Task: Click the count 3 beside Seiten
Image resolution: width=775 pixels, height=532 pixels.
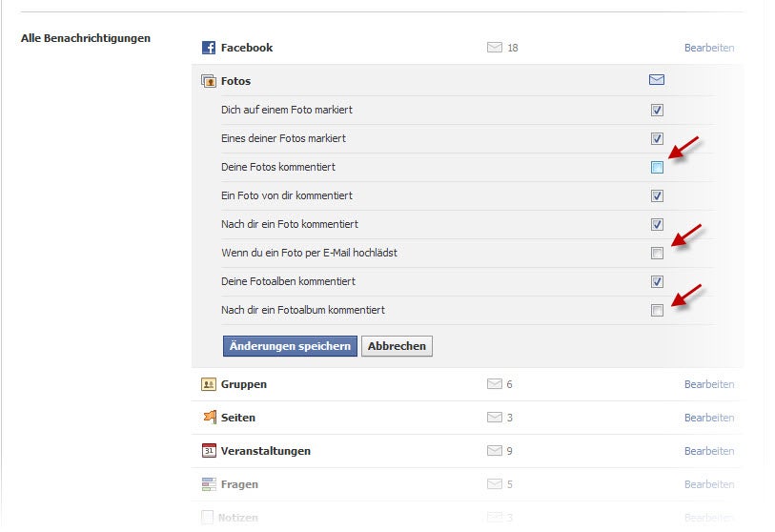Action: coord(510,418)
